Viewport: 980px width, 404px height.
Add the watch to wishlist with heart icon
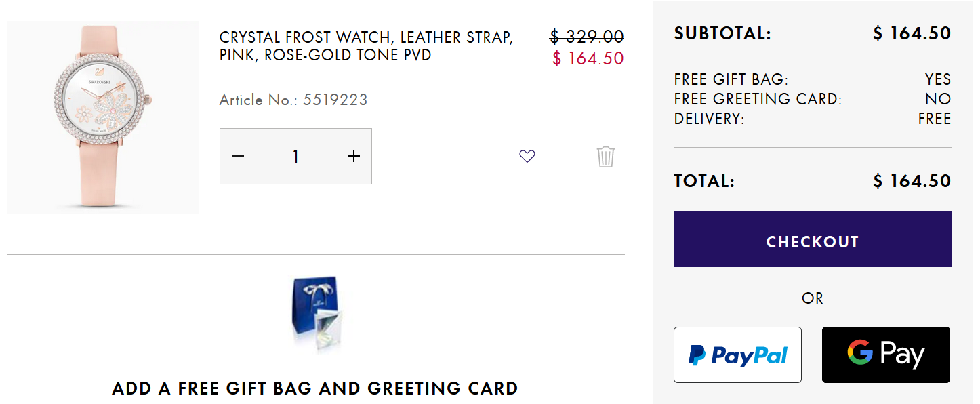(527, 157)
